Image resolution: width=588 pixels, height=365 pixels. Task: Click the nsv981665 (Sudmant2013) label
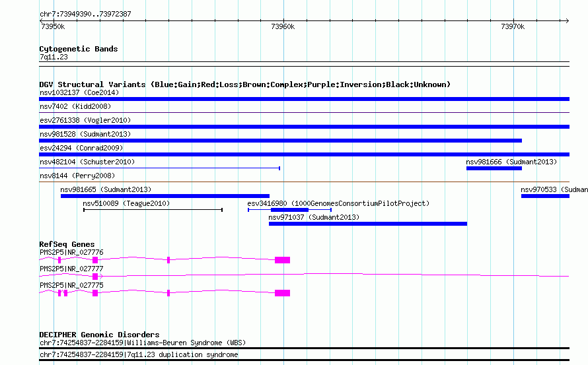[106, 189]
